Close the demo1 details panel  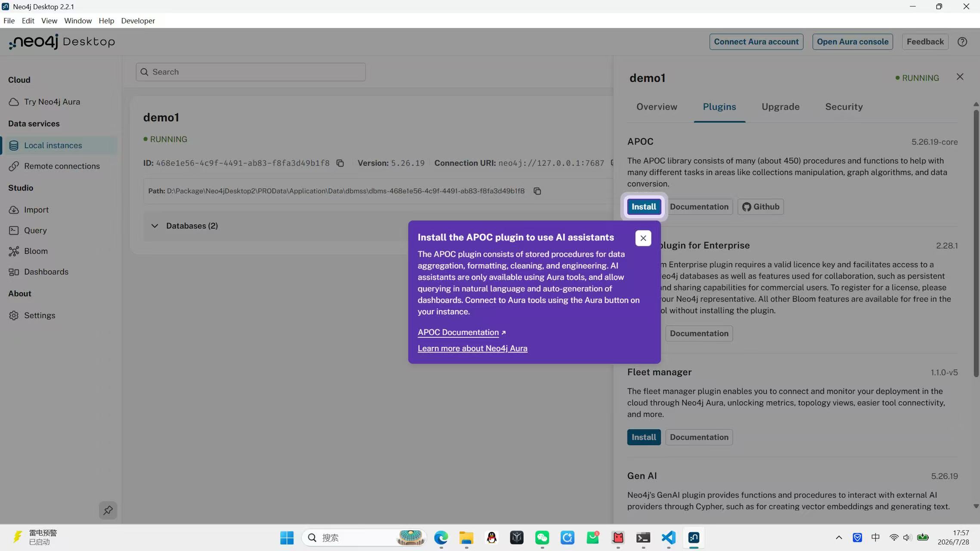point(960,77)
